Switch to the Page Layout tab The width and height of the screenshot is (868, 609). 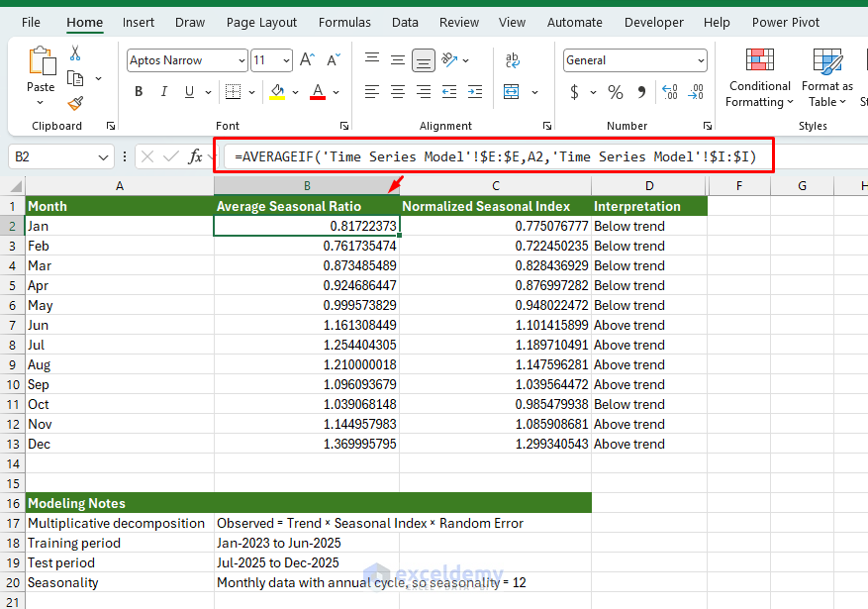coord(261,22)
